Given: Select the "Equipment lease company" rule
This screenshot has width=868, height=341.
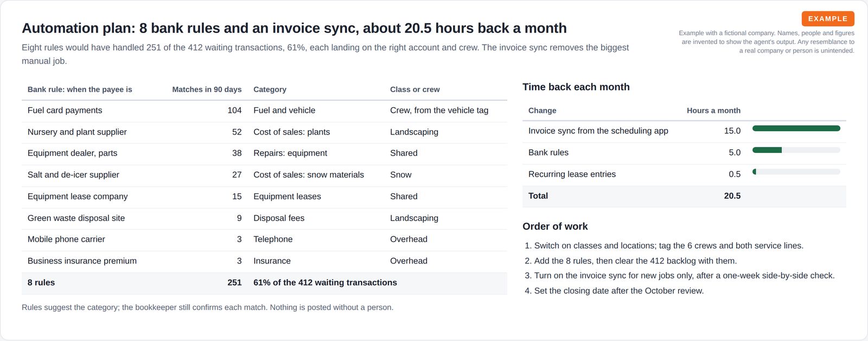Looking at the screenshot, I should click(x=78, y=196).
